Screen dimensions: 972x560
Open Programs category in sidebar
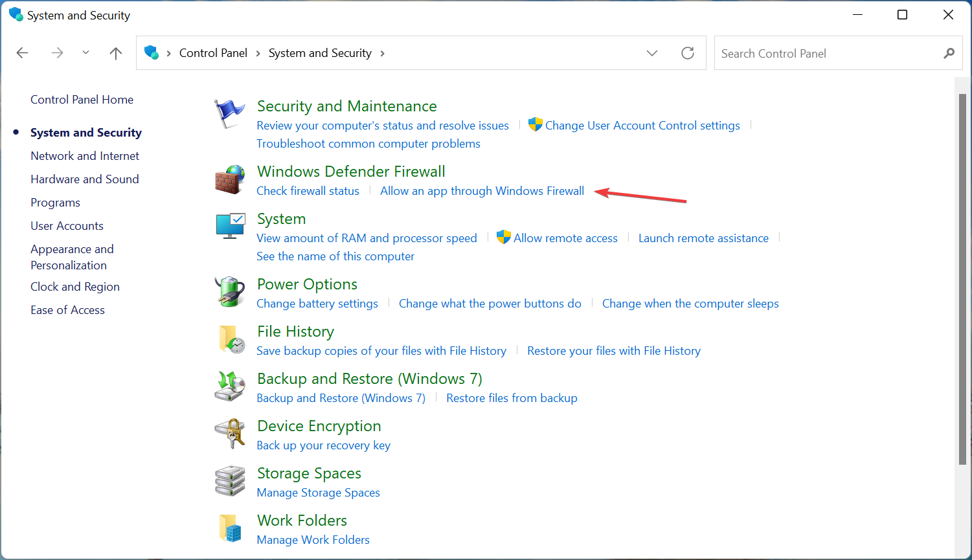coord(55,202)
